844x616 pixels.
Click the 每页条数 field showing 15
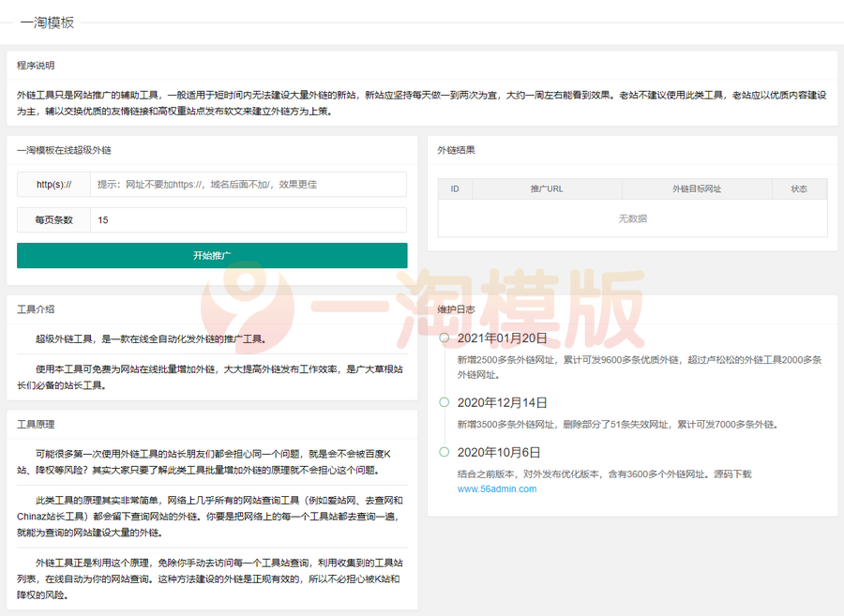[249, 220]
